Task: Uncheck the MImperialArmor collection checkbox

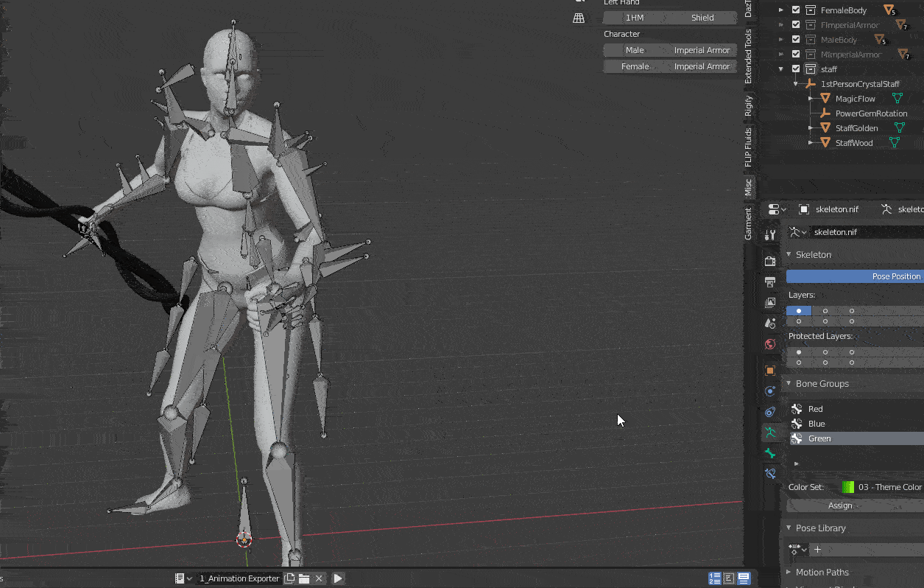Action: [x=796, y=55]
